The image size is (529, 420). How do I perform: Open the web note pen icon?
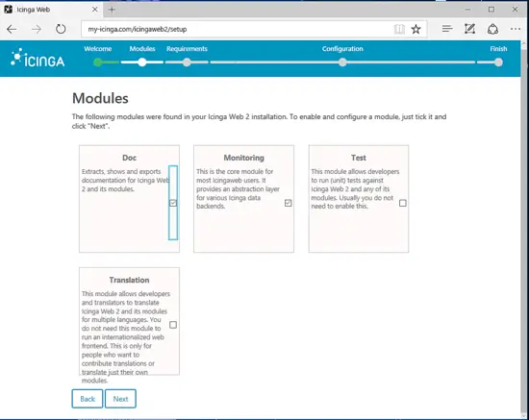[x=469, y=29]
